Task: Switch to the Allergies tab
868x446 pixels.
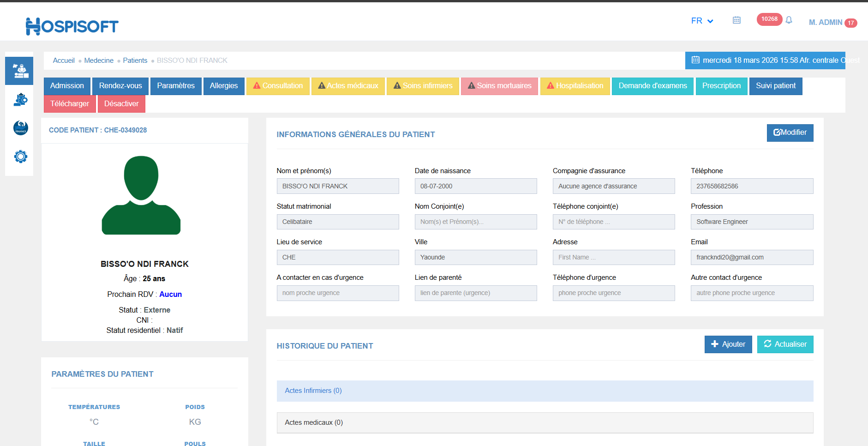Action: [224, 86]
